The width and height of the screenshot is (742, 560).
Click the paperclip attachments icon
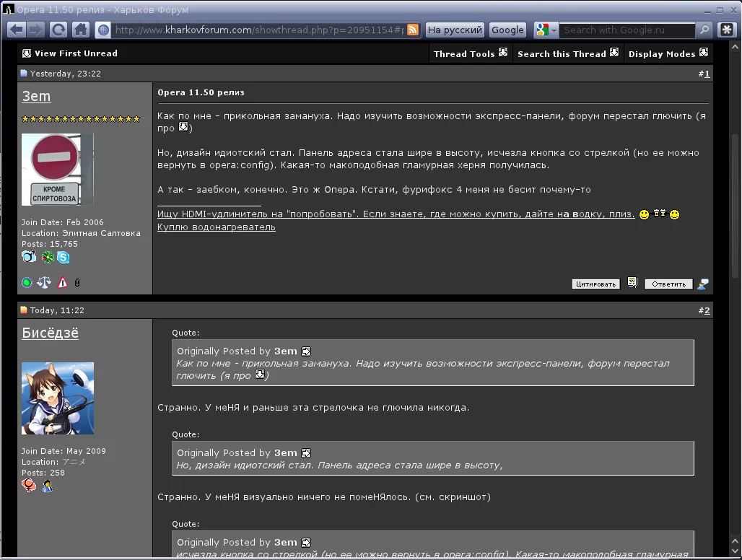[x=77, y=282]
